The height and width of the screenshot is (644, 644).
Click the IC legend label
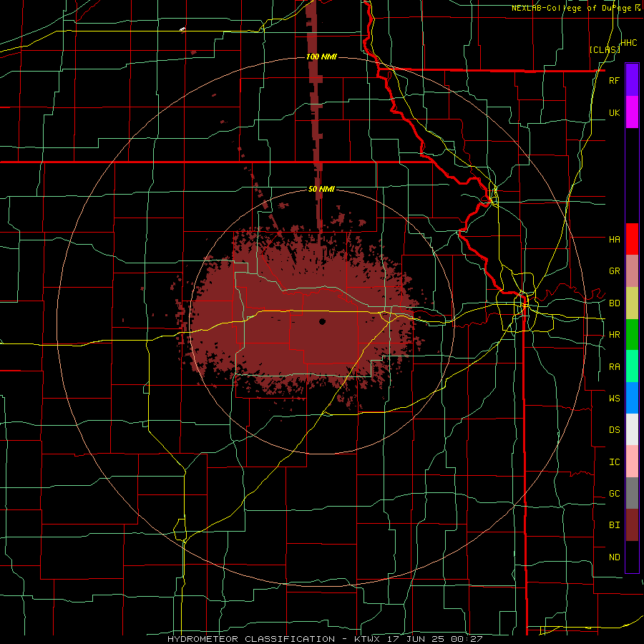(x=614, y=462)
